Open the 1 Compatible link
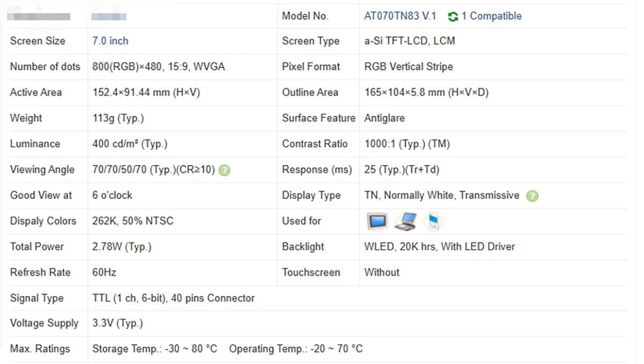The image size is (644, 364). (492, 16)
